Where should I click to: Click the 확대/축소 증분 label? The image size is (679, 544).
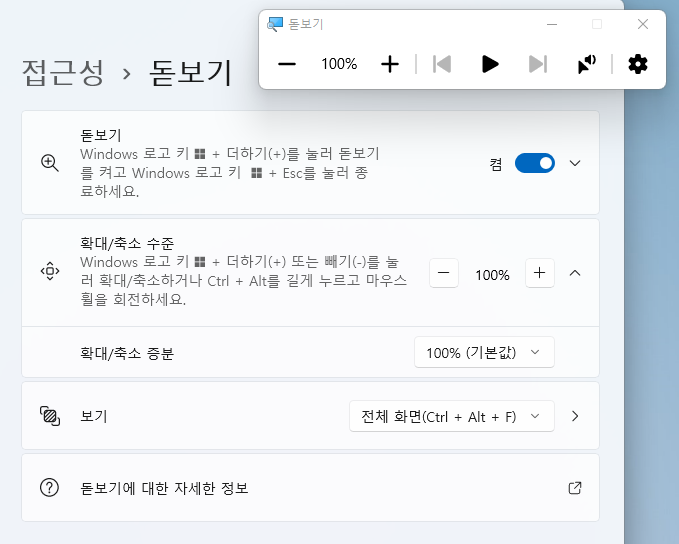(x=127, y=353)
